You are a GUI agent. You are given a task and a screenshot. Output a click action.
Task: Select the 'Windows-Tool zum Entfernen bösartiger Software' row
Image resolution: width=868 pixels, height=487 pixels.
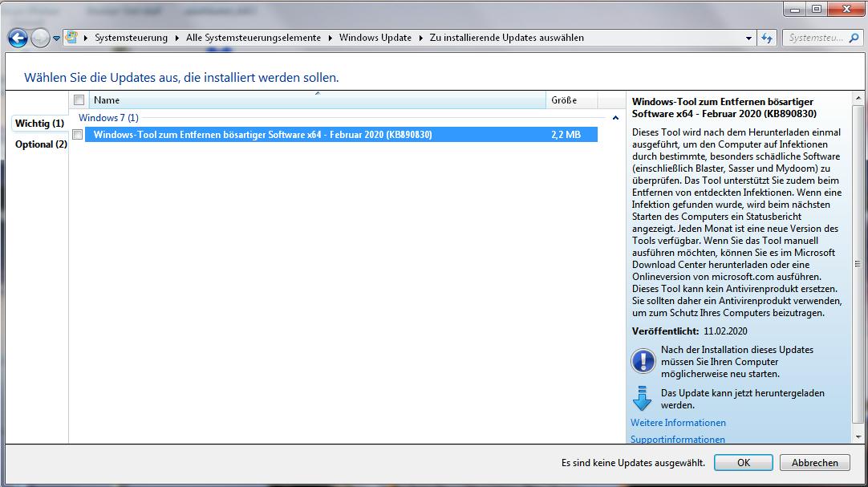tap(341, 135)
